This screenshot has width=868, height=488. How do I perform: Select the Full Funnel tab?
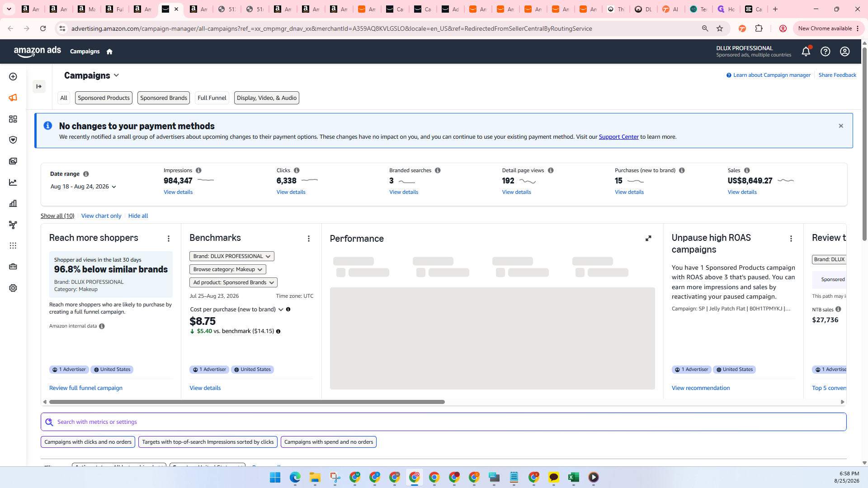(x=212, y=98)
